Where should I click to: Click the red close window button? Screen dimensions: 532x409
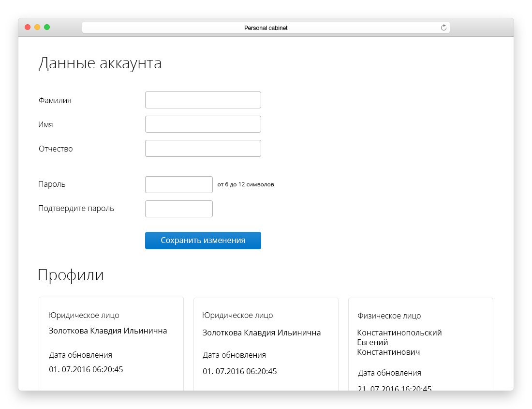(28, 27)
